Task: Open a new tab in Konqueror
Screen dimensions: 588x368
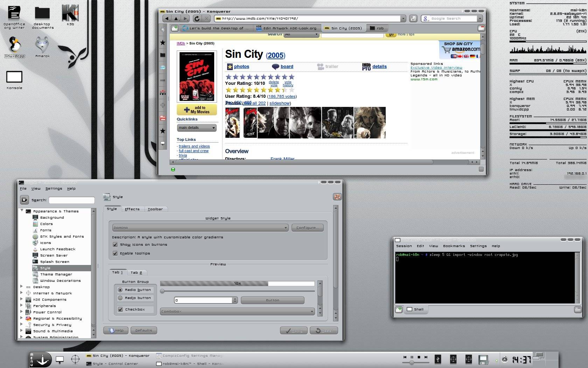Action: coord(175,28)
